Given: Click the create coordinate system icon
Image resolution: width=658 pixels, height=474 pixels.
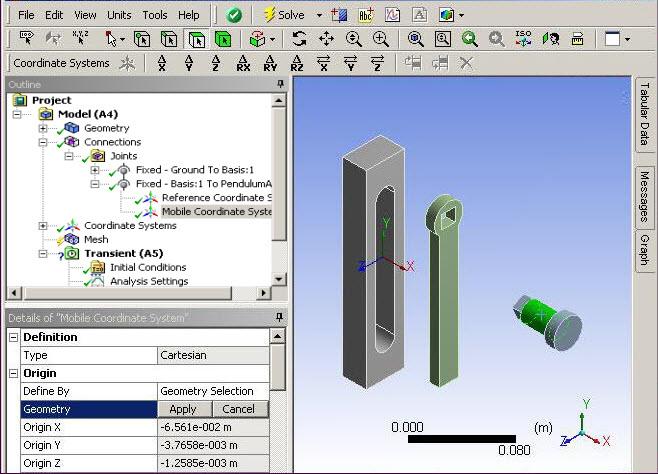Looking at the screenshot, I should click(x=127, y=63).
